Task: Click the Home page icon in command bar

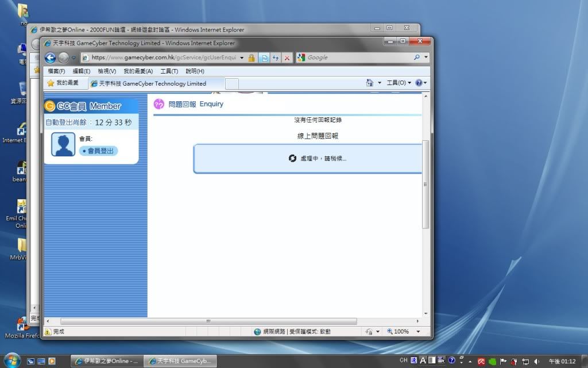Action: click(370, 83)
